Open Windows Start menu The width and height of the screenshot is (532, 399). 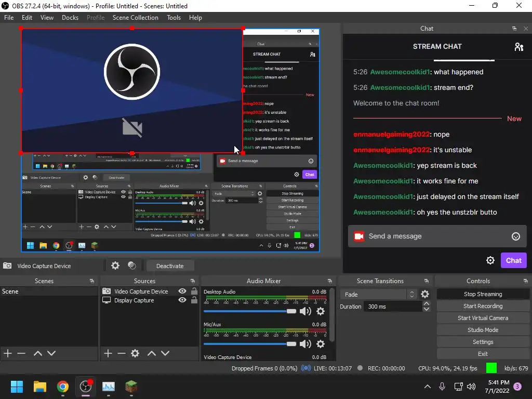(x=17, y=387)
